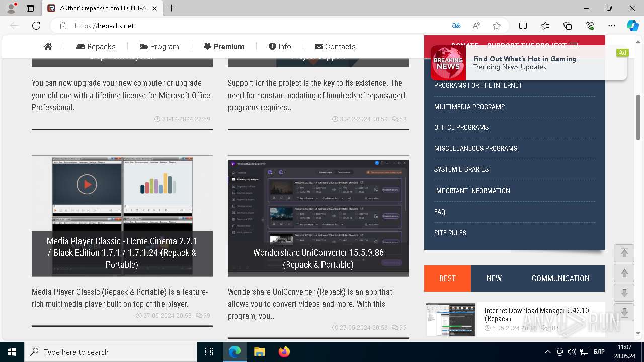
Task: Open File Explorer on taskbar
Action: point(259,352)
